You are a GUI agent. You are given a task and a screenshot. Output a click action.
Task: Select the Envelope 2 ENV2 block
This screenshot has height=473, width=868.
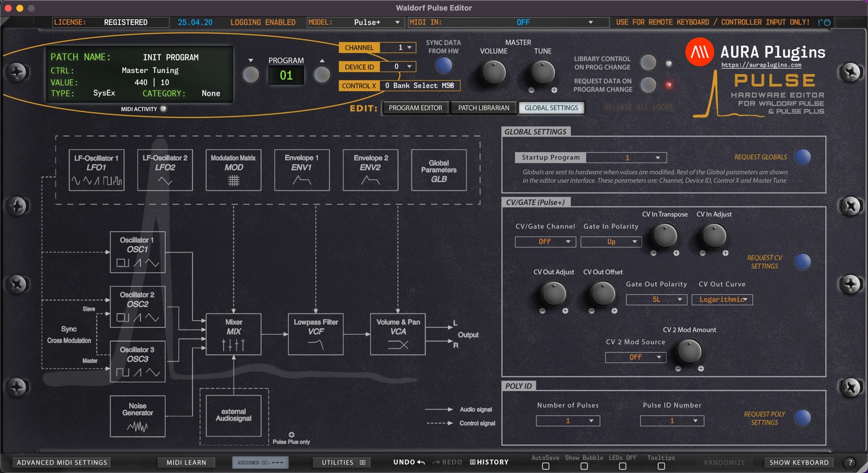370,170
